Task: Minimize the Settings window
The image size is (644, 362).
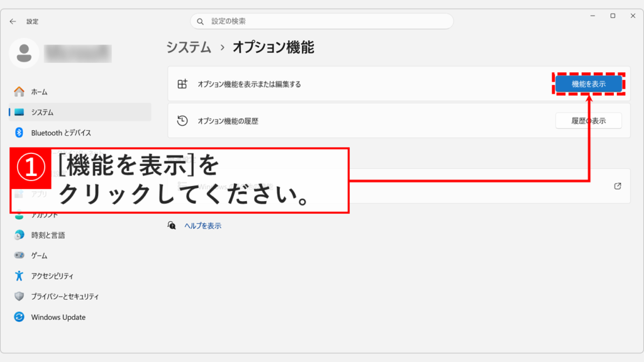Action: coord(592,16)
